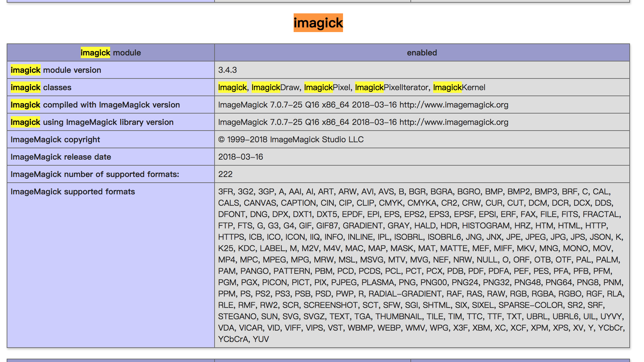Click the ImagickDraw class name
The height and width of the screenshot is (362, 644).
276,87
